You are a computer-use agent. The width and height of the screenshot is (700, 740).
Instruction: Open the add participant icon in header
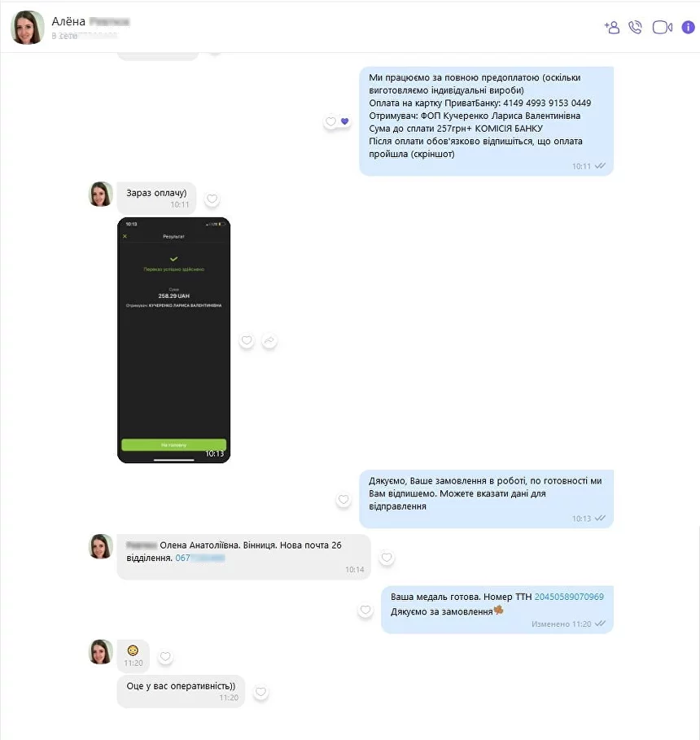tap(612, 28)
